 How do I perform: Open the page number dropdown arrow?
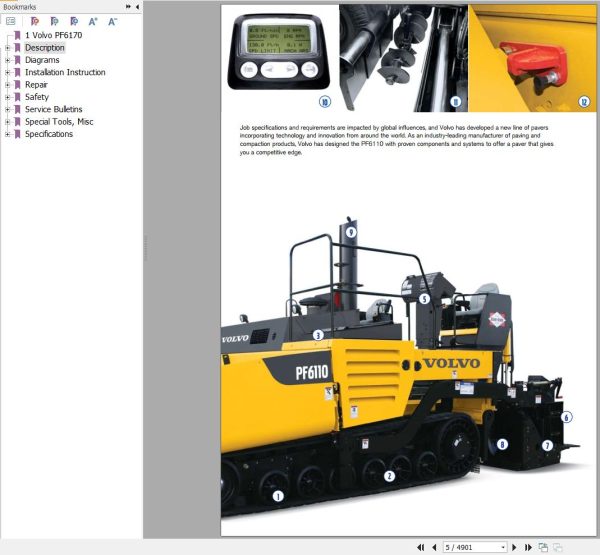point(503,547)
